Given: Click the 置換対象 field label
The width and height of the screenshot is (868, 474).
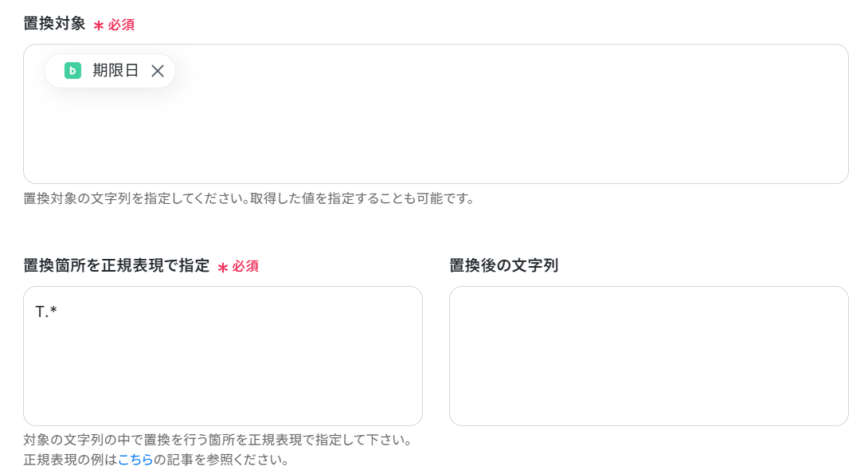Looking at the screenshot, I should (54, 24).
